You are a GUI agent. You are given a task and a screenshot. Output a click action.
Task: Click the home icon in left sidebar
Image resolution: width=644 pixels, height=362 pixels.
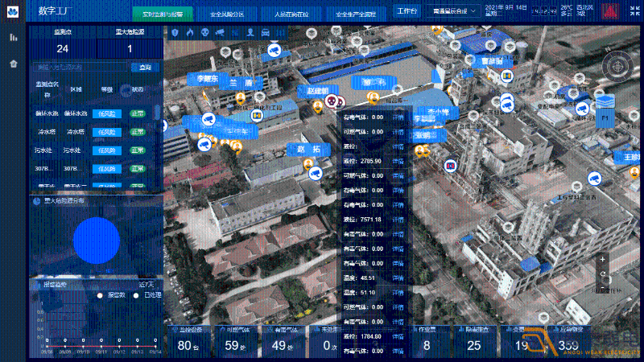click(x=13, y=64)
